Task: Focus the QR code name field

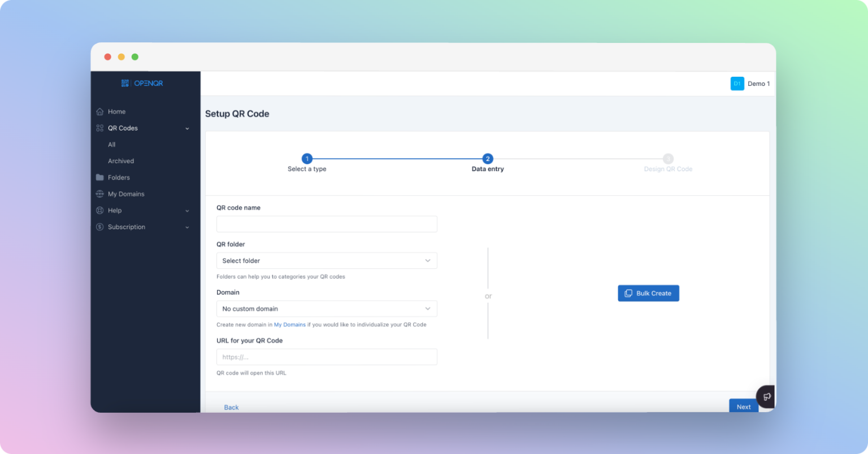Action: (x=327, y=224)
